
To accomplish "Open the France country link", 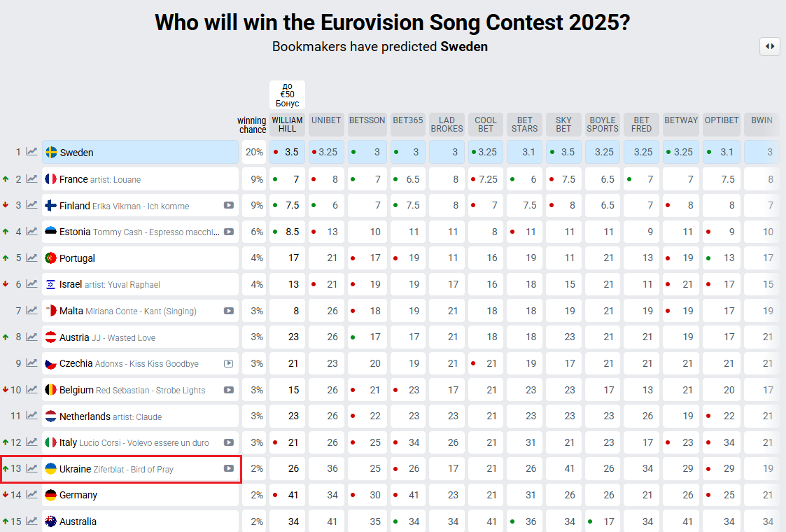I will [73, 179].
